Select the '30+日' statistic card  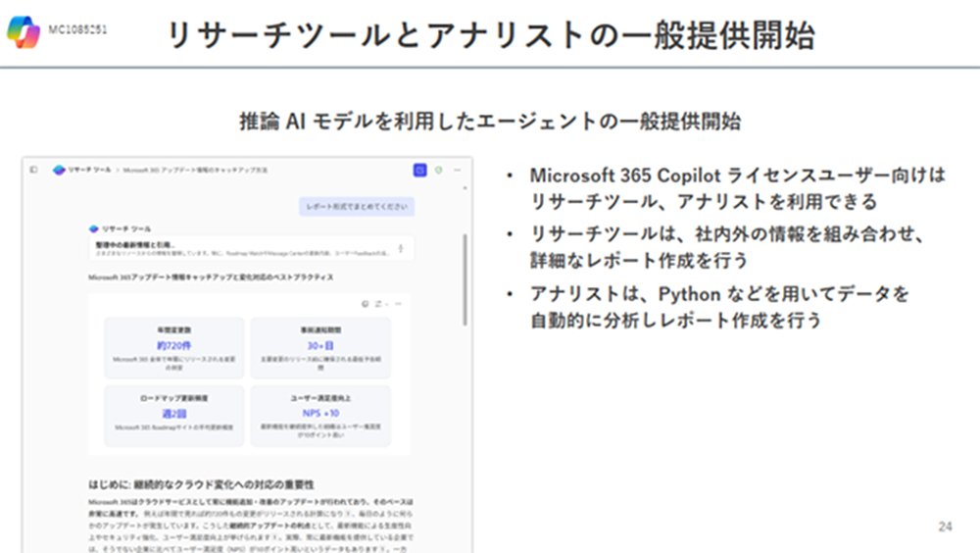tap(320, 347)
